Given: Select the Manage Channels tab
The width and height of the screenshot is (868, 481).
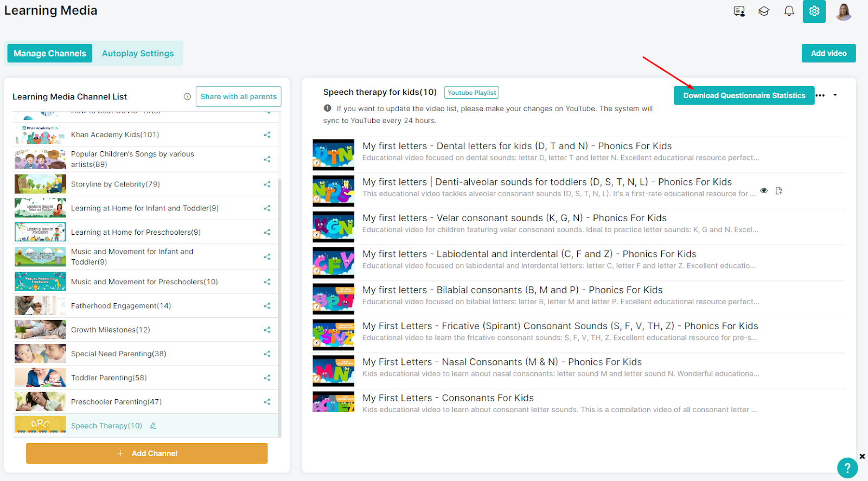Looking at the screenshot, I should click(x=50, y=53).
